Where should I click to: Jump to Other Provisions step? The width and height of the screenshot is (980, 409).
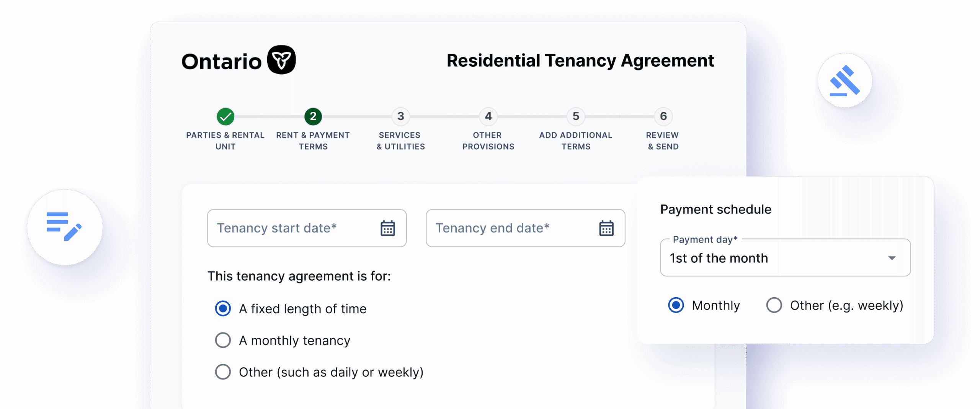pyautogui.click(x=488, y=116)
